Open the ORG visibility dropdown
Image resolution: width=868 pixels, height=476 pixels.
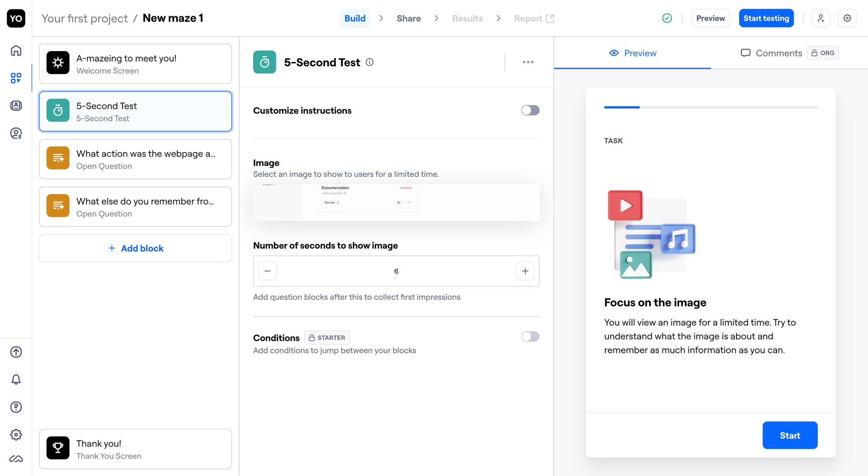coord(822,53)
